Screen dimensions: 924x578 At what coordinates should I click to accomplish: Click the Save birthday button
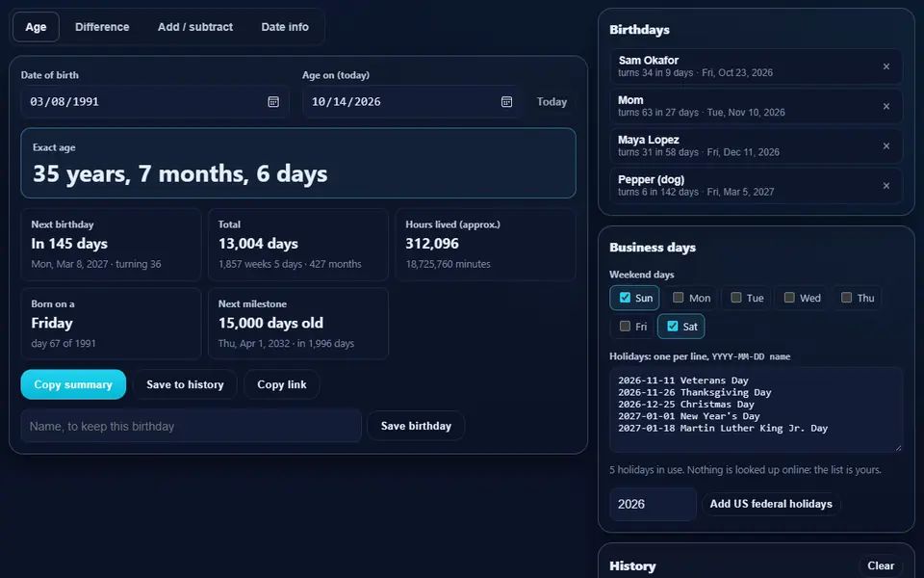[x=416, y=426]
